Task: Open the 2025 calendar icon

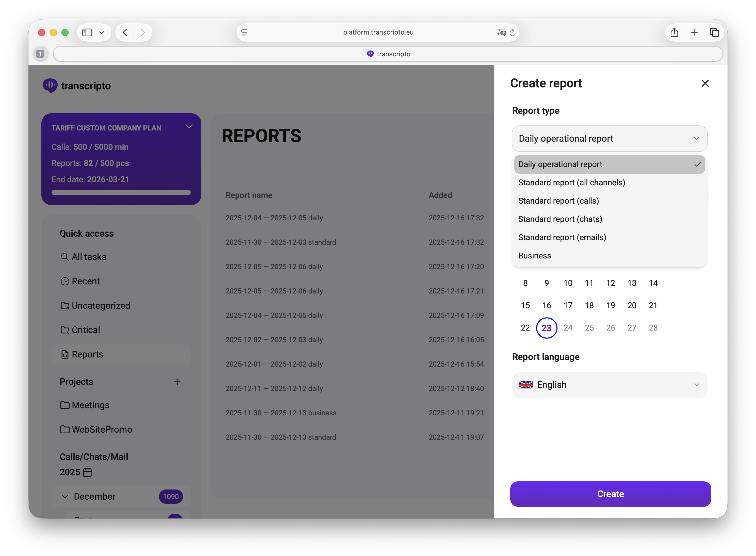Action: coord(87,472)
